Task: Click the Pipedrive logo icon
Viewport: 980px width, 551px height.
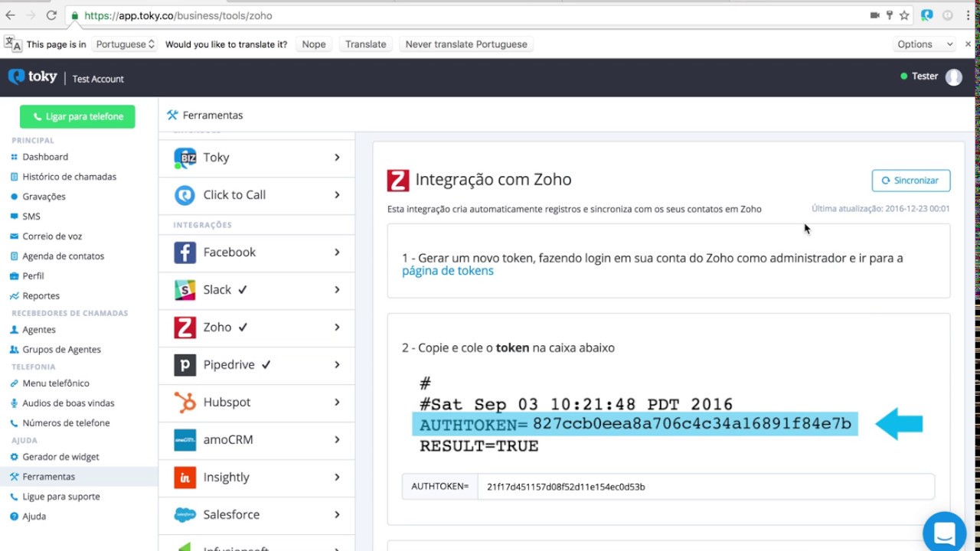Action: pos(185,365)
